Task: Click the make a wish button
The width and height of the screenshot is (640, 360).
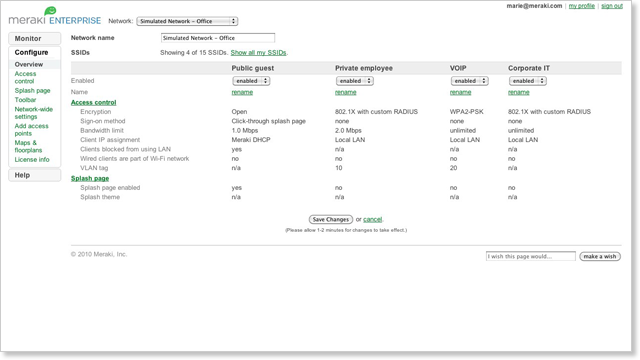Action: (600, 256)
